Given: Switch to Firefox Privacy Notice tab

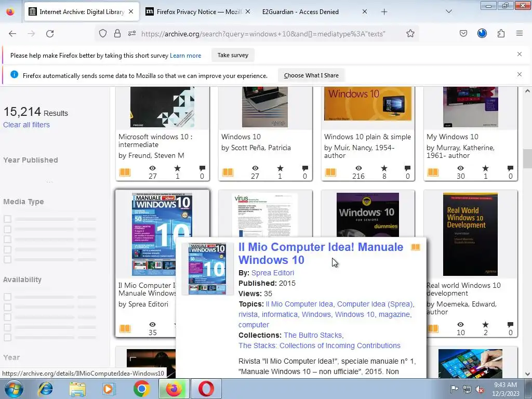Looking at the screenshot, I should click(x=199, y=11).
